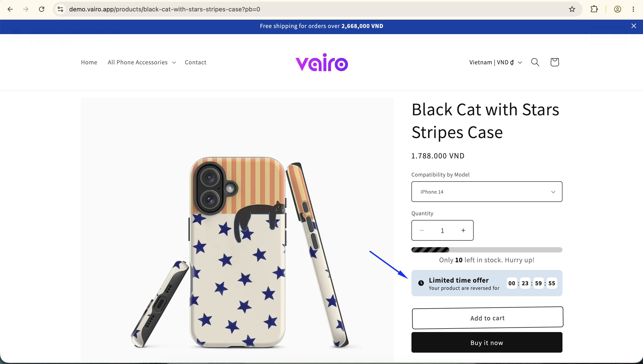View site information icon in address bar

point(60,9)
